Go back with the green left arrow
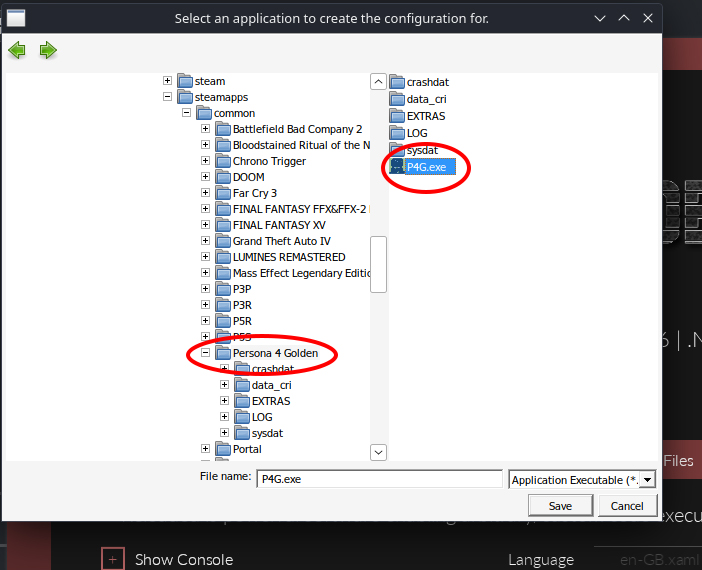 [17, 50]
